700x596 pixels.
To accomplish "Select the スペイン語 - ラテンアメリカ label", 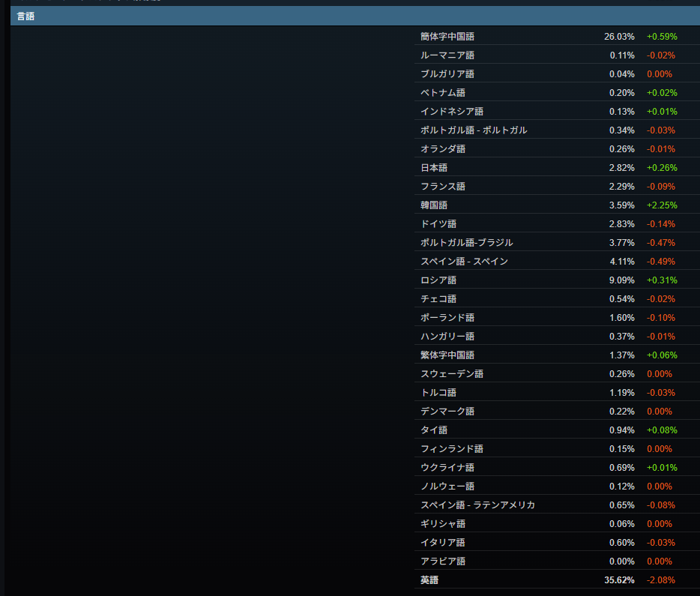I will (x=477, y=505).
